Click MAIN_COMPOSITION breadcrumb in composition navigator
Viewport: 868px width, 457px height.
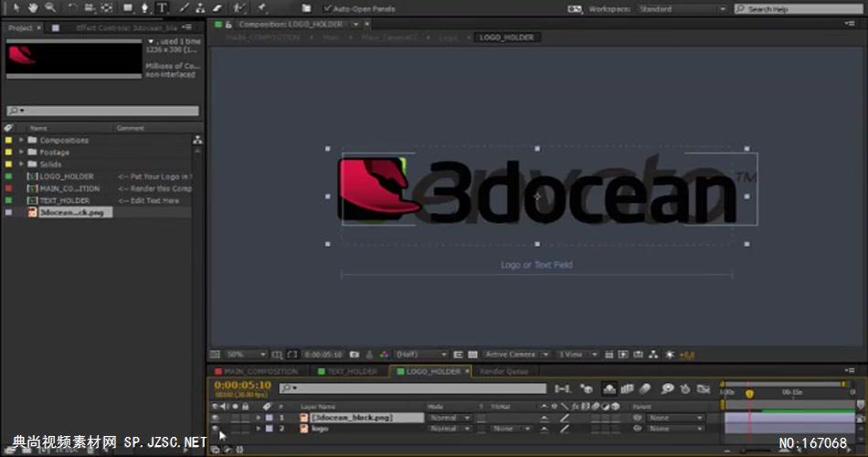(262, 37)
